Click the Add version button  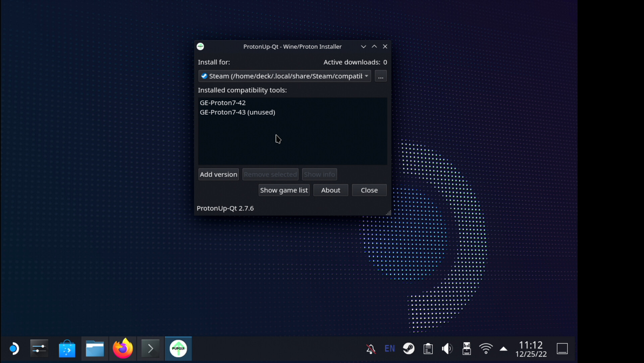coord(218,174)
